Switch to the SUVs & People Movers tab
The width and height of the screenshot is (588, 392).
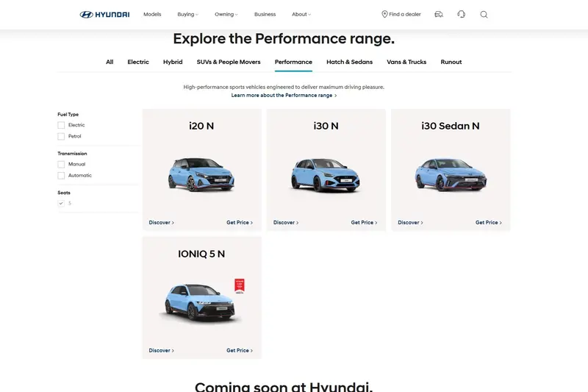pos(229,62)
